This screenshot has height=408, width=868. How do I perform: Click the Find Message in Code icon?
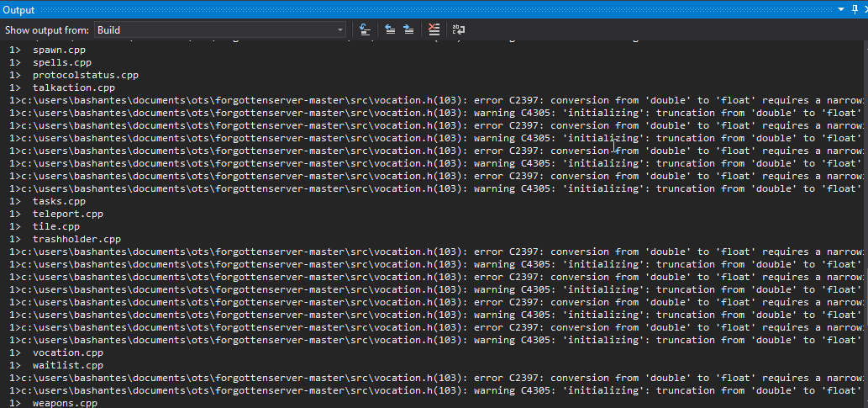coord(365,30)
